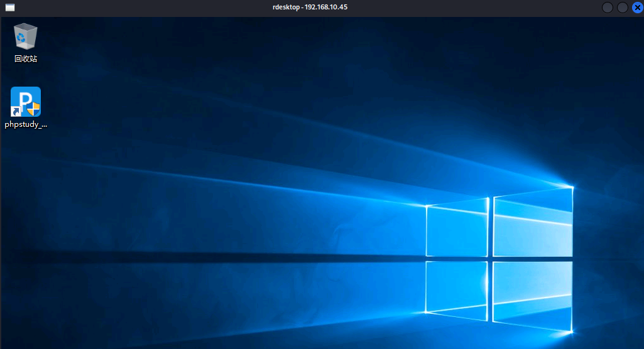Select the Recycle Bin desktop icon
Screen dimensions: 644x349
(26, 36)
